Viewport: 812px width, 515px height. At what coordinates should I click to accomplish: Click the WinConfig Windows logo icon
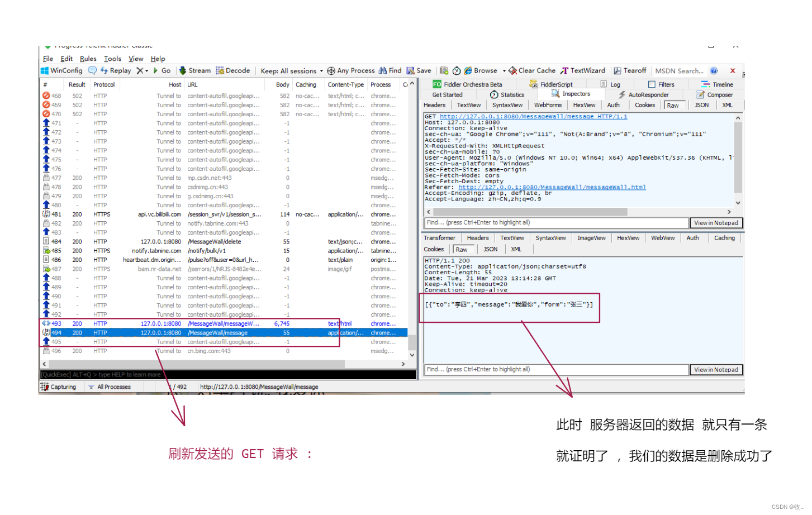click(45, 71)
